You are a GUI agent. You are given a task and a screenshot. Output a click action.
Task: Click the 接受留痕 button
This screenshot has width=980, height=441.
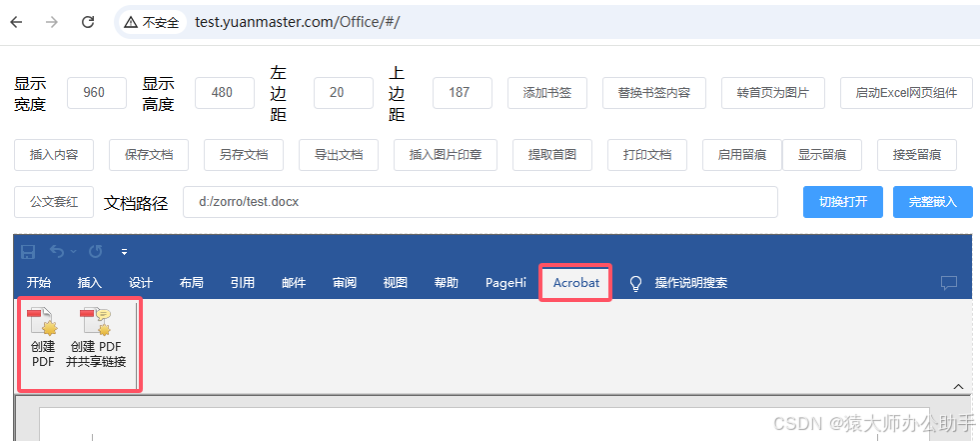[x=917, y=155]
